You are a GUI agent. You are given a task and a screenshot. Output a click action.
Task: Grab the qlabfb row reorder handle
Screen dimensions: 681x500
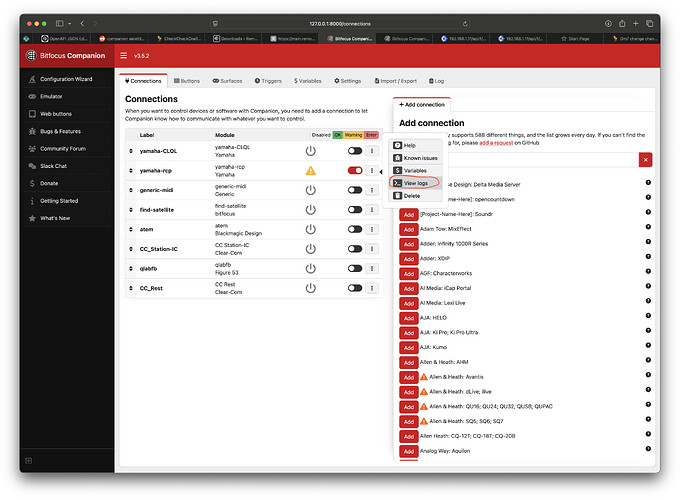(131, 268)
